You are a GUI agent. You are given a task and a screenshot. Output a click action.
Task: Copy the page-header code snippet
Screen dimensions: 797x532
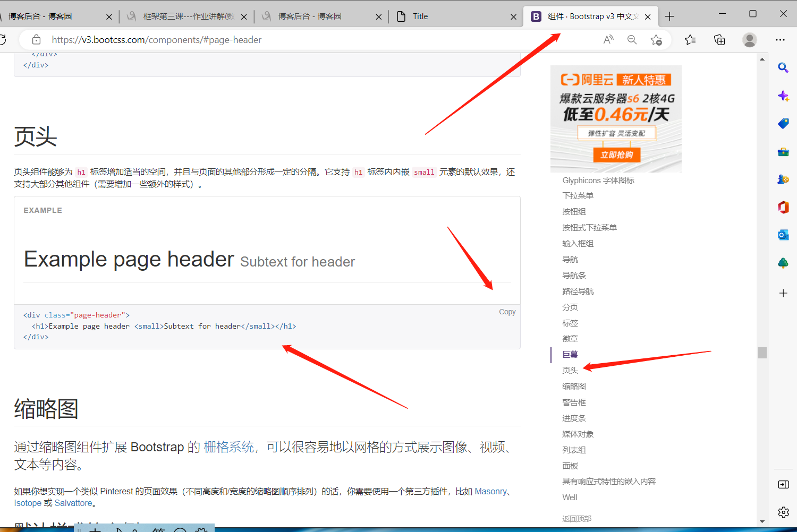(507, 312)
